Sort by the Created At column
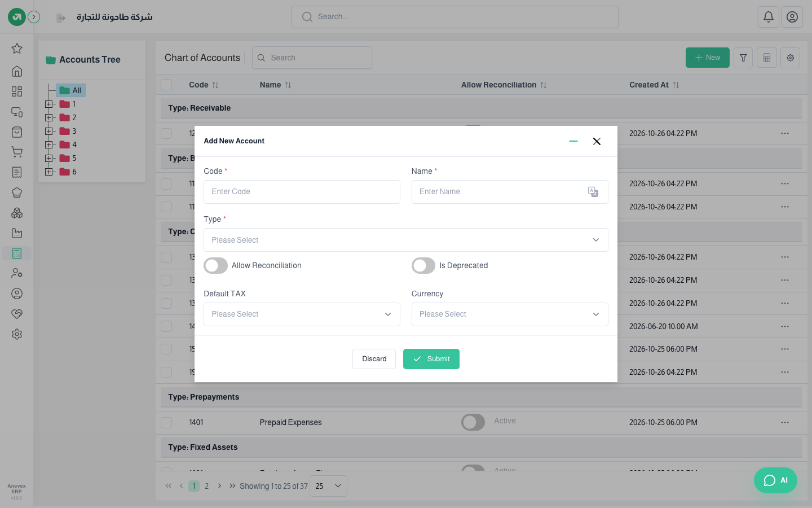 [654, 85]
